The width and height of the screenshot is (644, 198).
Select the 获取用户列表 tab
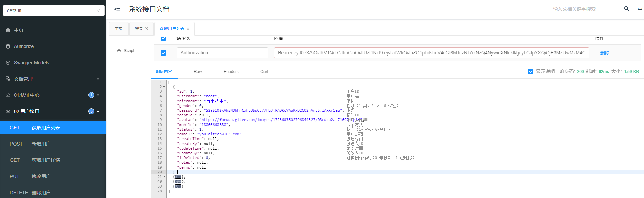tap(172, 29)
